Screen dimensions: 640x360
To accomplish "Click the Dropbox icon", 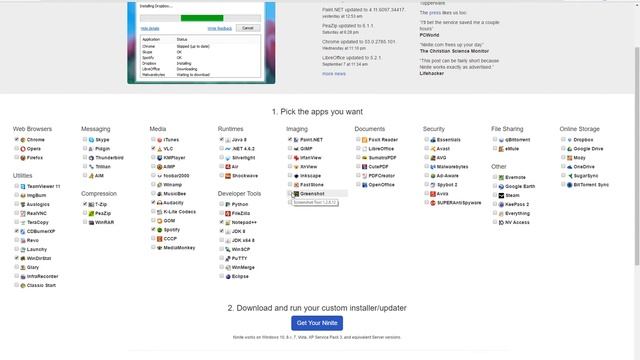I will (570, 140).
